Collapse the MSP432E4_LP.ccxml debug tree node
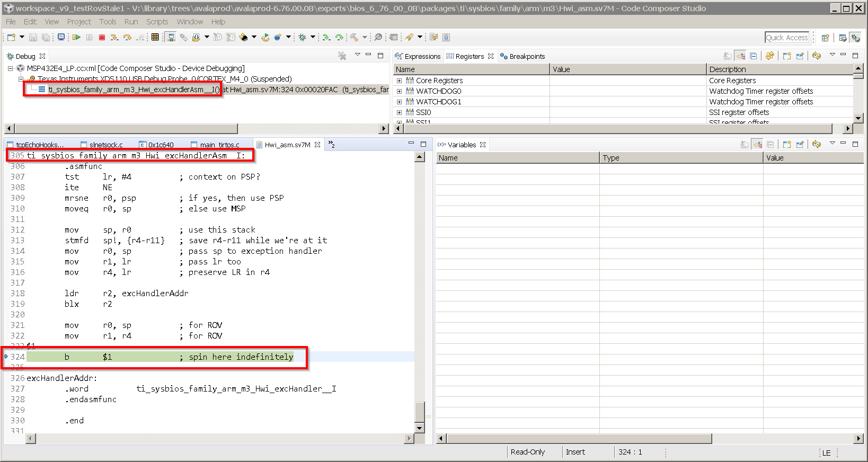 point(10,68)
